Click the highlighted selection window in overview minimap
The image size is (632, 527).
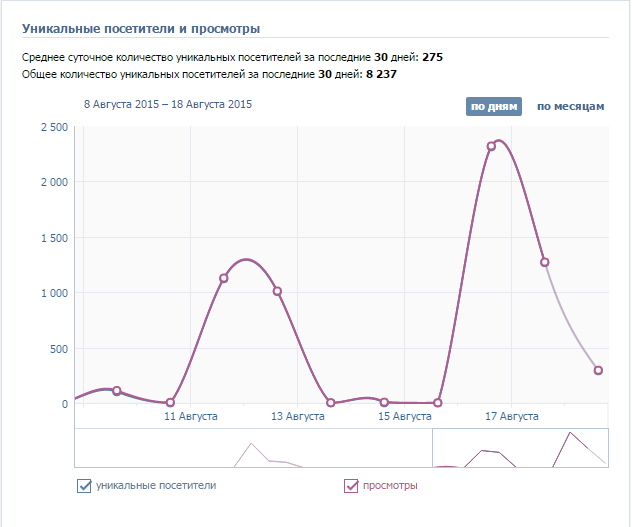(519, 448)
